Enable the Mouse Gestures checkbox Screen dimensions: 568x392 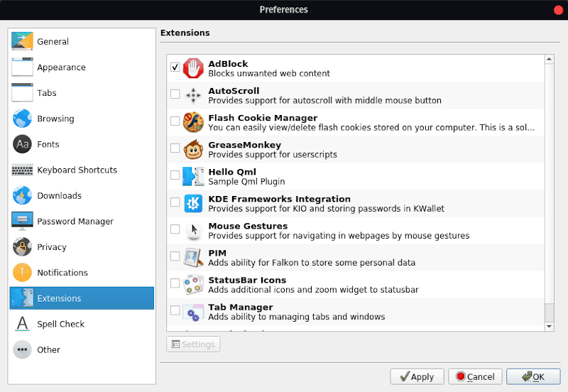click(175, 229)
